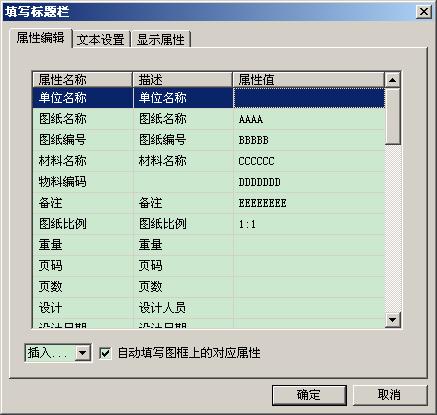The height and width of the screenshot is (415, 437).
Task: Select the CCCCCC value cell
Action: click(x=309, y=161)
